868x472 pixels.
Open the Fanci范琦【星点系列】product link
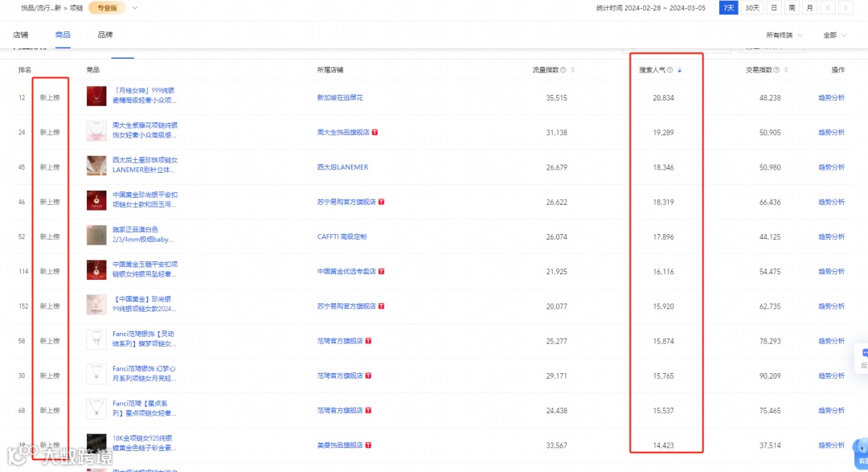(x=145, y=408)
